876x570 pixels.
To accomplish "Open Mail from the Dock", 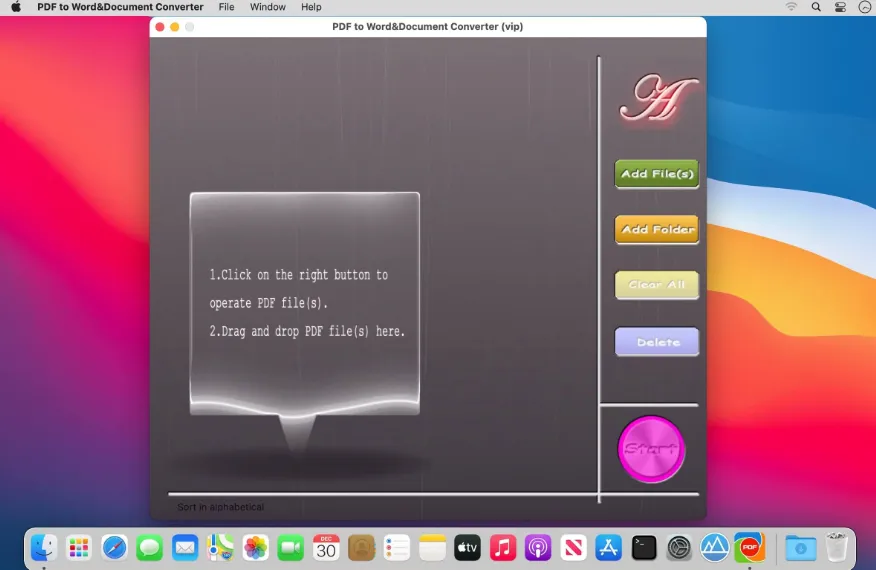I will click(x=185, y=548).
